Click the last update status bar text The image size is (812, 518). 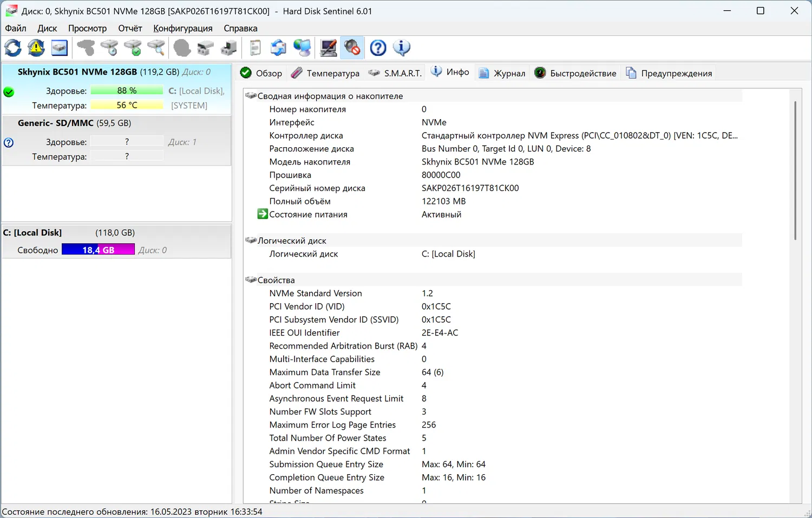pos(132,512)
